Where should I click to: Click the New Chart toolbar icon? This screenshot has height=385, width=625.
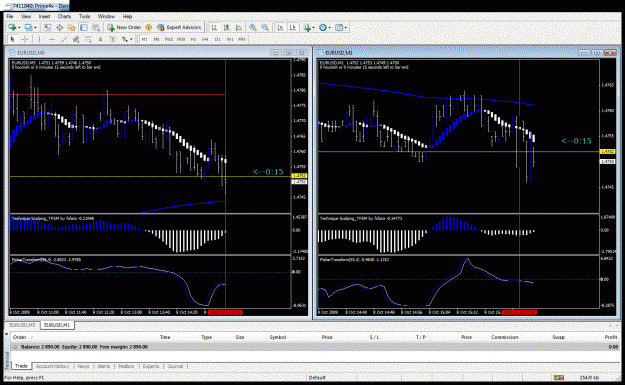click(12, 27)
